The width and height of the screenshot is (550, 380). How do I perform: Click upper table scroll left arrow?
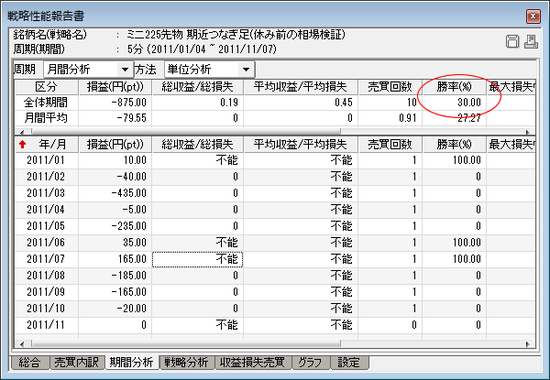pyautogui.click(x=22, y=132)
